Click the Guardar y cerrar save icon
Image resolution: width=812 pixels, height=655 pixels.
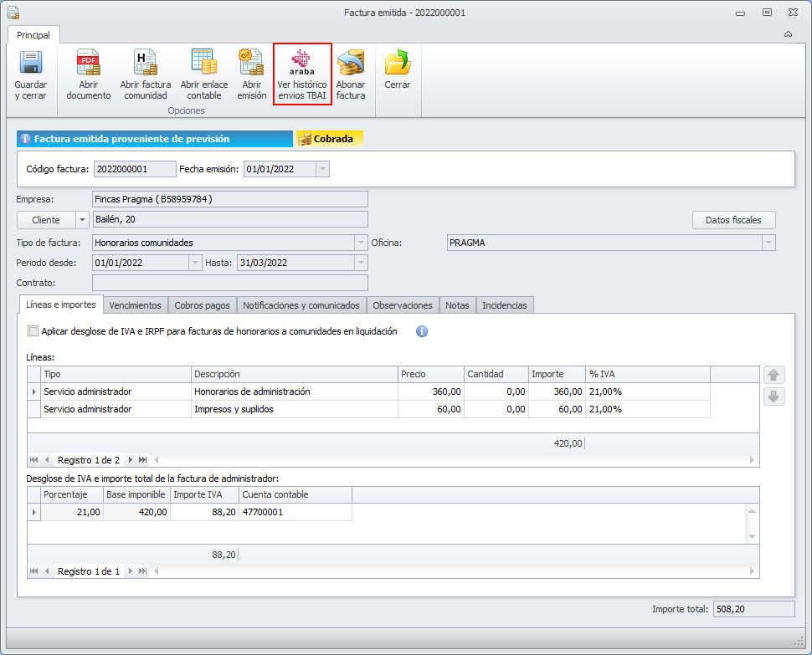31,64
